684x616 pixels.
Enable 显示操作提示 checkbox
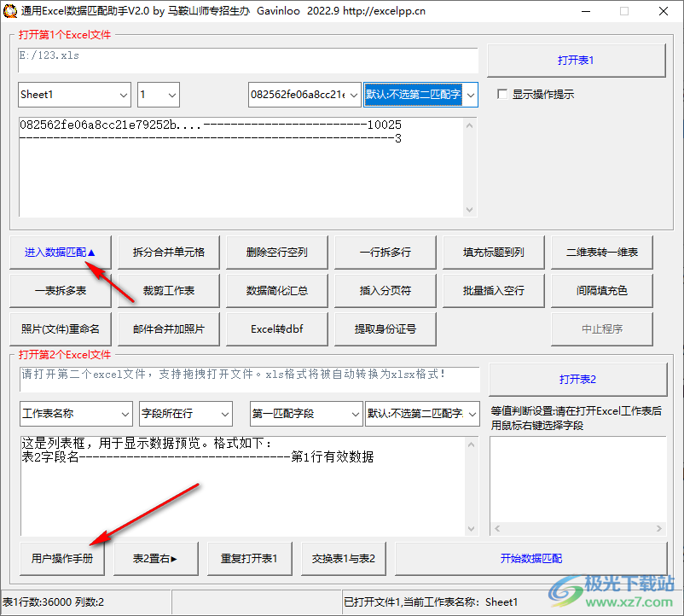[502, 94]
